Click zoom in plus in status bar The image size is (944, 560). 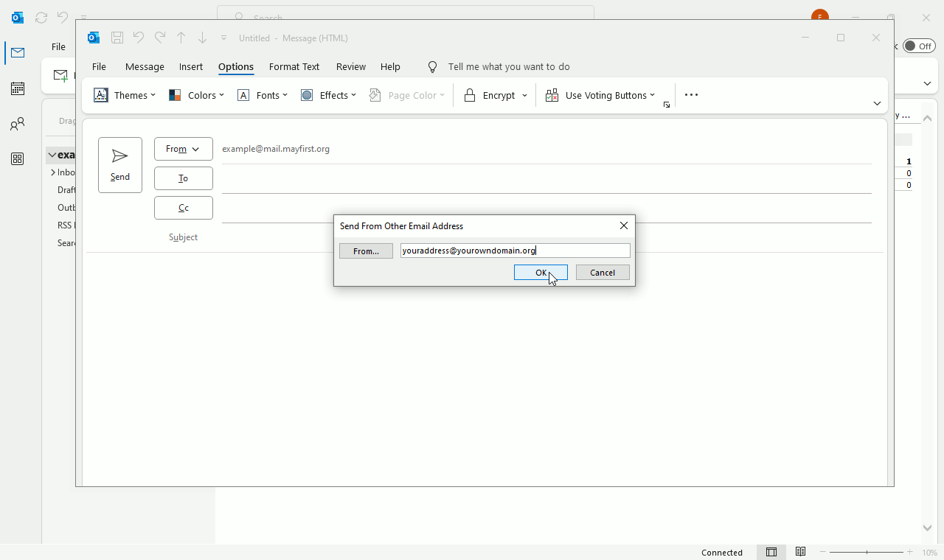point(910,552)
